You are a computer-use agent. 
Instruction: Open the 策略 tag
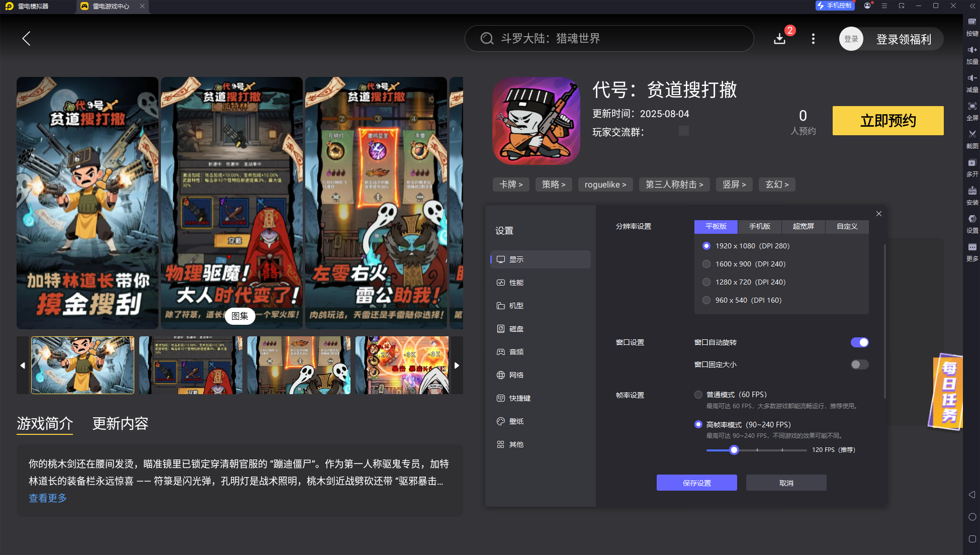[554, 184]
